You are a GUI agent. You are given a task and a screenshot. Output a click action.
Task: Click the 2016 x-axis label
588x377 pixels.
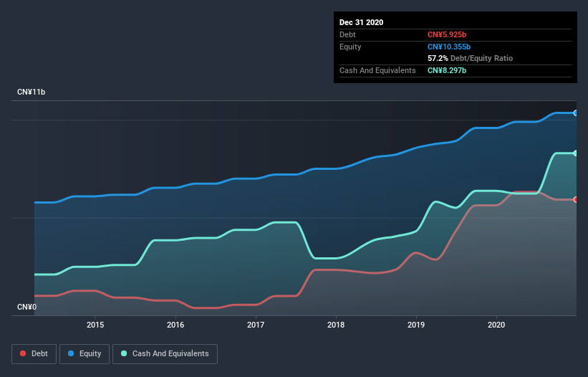pyautogui.click(x=175, y=325)
